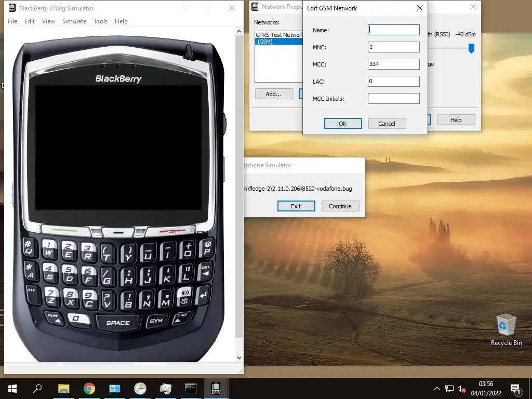Click BlackBerry simulator taskbar icon
Image resolution: width=532 pixels, height=399 pixels.
(216, 389)
